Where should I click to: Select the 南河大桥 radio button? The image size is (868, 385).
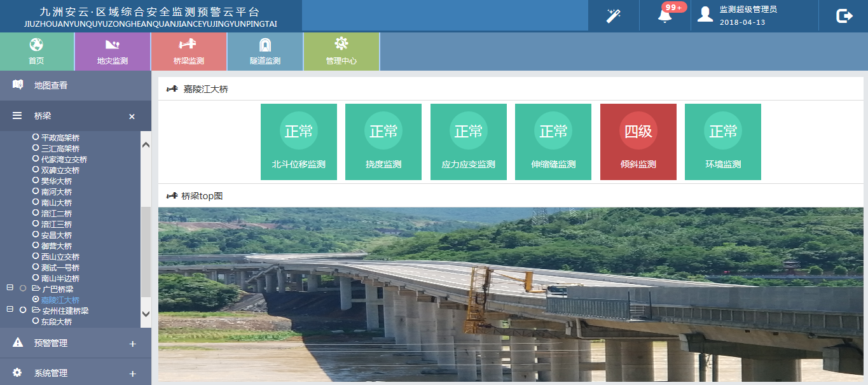36,192
